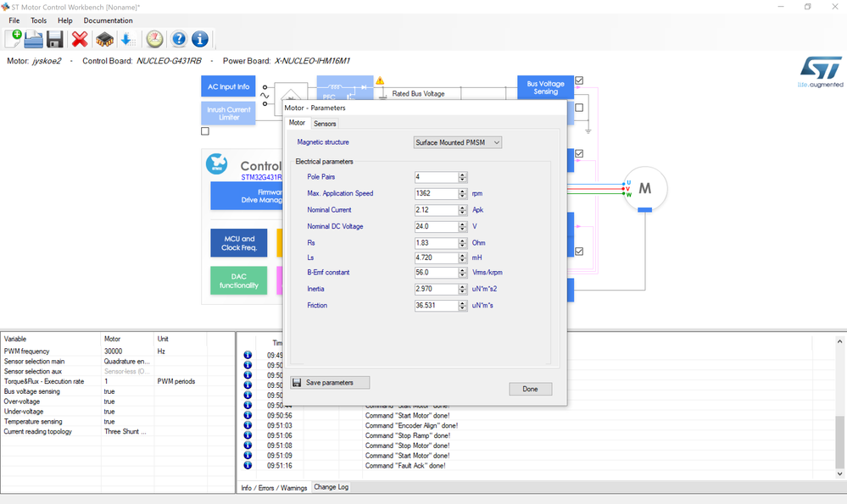Click the warning triangle near Rated Bus Voltage
The width and height of the screenshot is (847, 504).
[x=381, y=80]
